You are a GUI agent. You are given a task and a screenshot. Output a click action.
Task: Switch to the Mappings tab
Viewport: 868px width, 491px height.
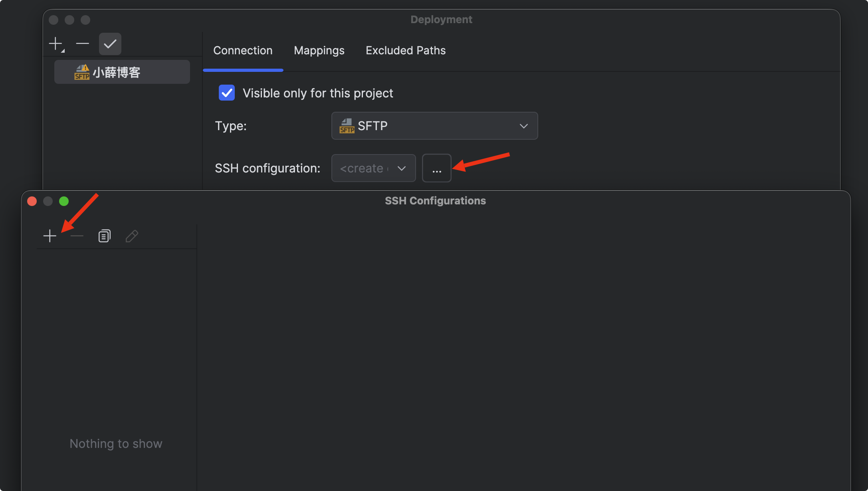pos(319,50)
